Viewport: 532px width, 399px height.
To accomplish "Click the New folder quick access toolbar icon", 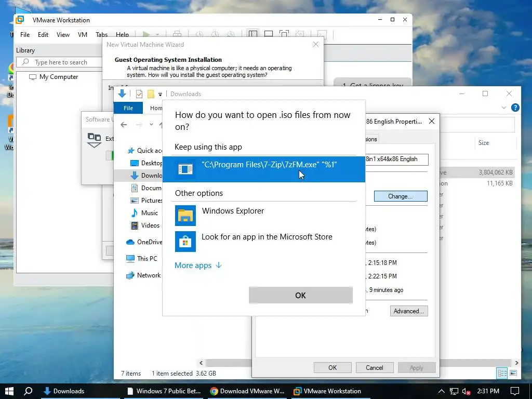I will (x=151, y=94).
